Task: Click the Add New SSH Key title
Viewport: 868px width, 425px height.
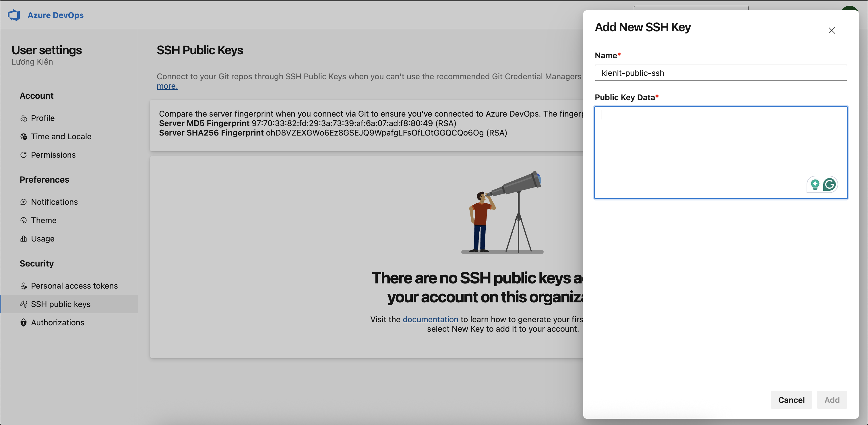Action: [643, 27]
